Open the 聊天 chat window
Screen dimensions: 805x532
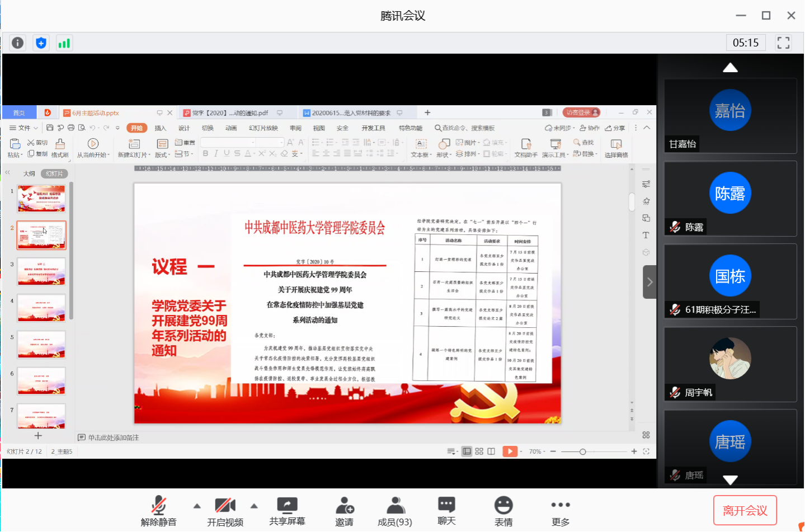point(446,511)
